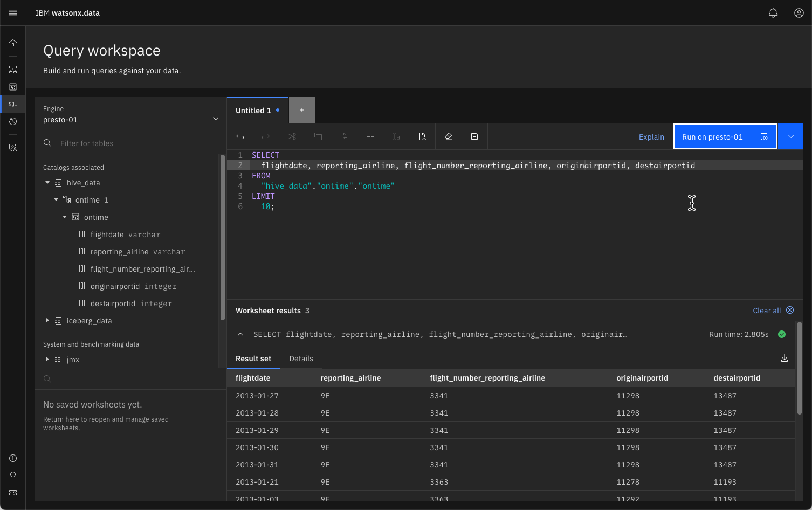The height and width of the screenshot is (510, 812).
Task: Click "hive_data"."ontime"."ontime" in editor
Action: pos(328,186)
